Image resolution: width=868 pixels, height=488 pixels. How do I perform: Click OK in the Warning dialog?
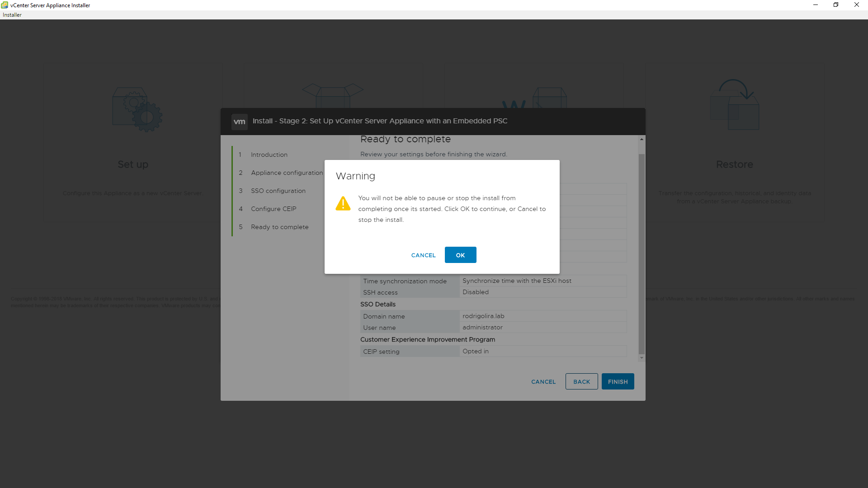(460, 255)
